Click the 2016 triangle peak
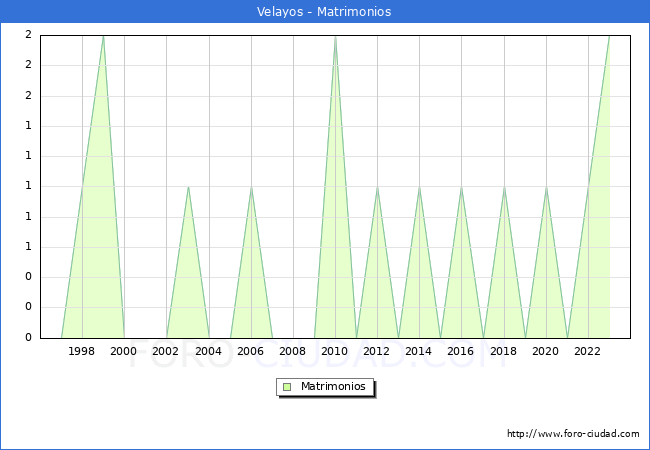Screen dimensions: 650x450 (x=461, y=187)
